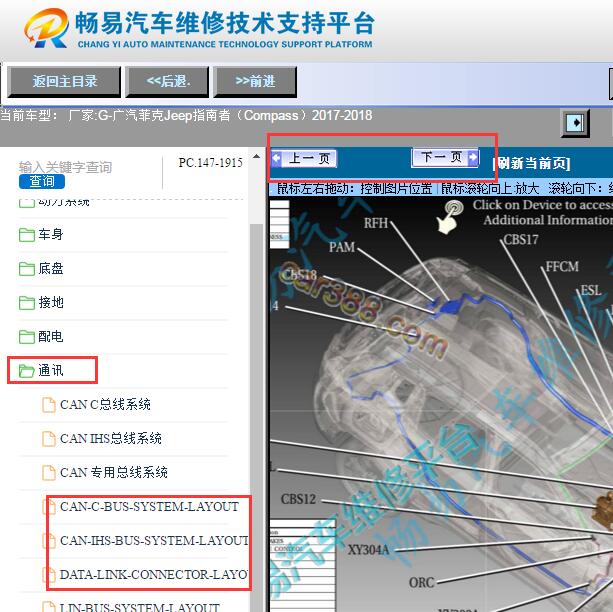
Task: Click the CBS17 label in diagram
Action: [x=521, y=239]
